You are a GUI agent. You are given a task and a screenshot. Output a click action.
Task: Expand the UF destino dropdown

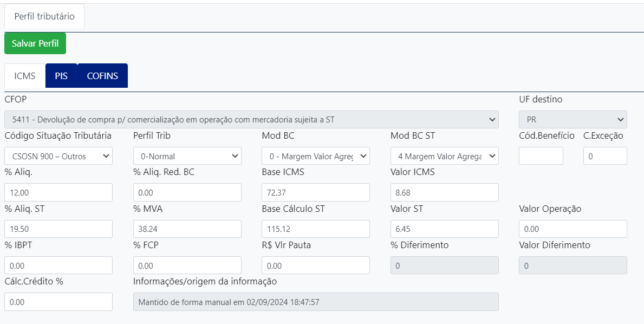[x=573, y=119]
